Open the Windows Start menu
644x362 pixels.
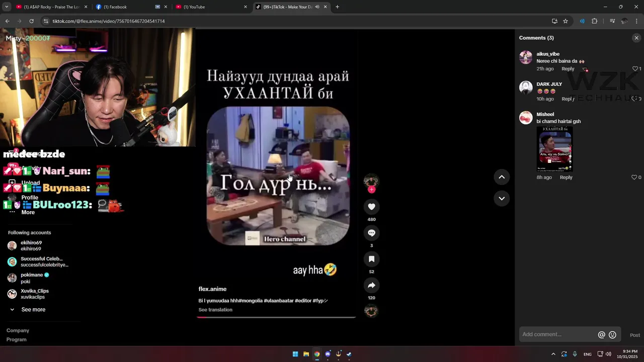coord(295,354)
